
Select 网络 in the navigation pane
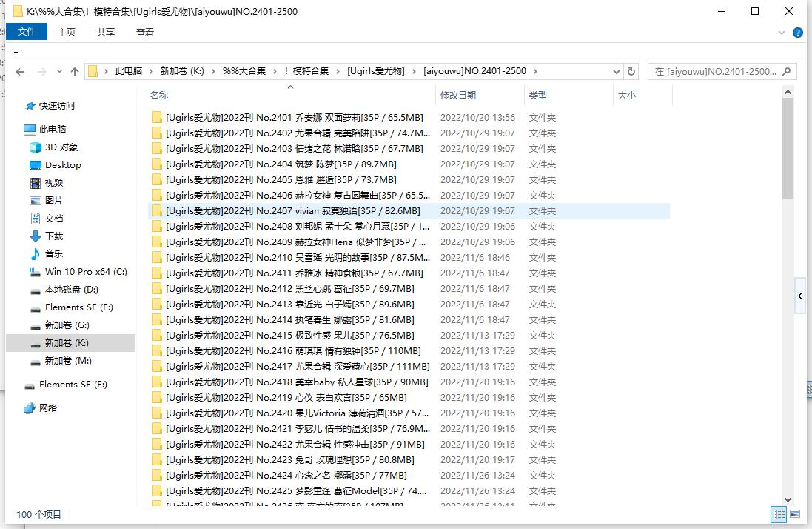47,407
